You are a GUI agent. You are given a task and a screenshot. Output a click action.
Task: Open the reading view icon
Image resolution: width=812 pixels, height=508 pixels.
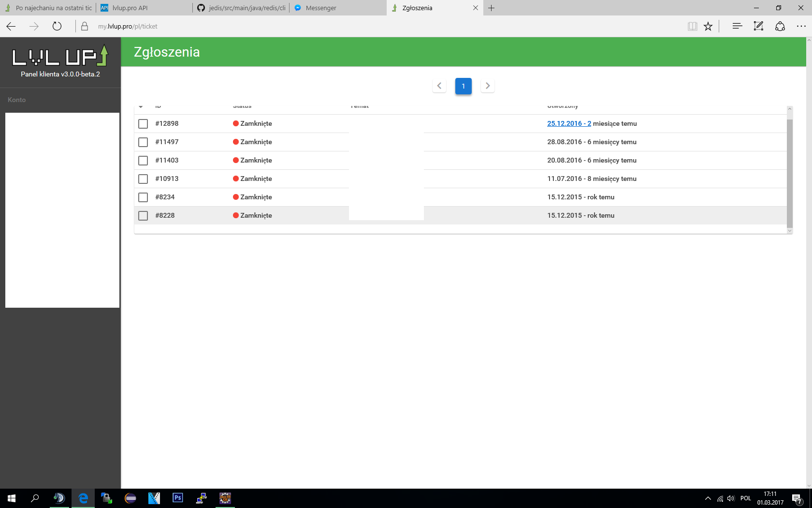coord(692,26)
